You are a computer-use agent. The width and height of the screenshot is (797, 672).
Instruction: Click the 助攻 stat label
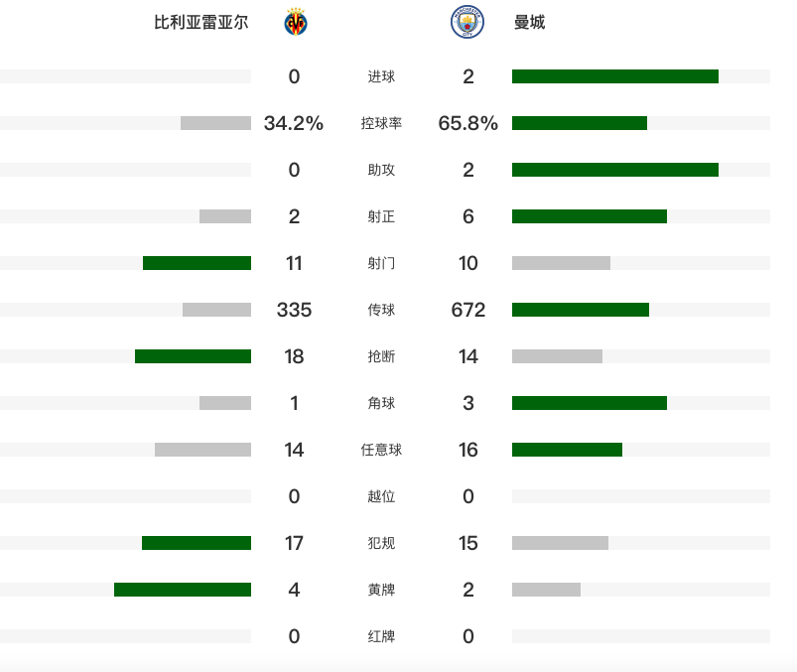coord(381,171)
